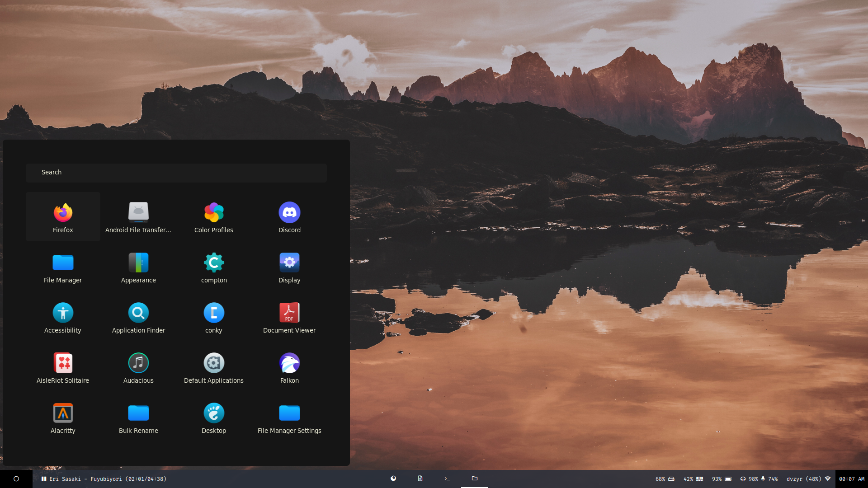Launch Application Finder
The width and height of the screenshot is (868, 488).
[x=138, y=317]
